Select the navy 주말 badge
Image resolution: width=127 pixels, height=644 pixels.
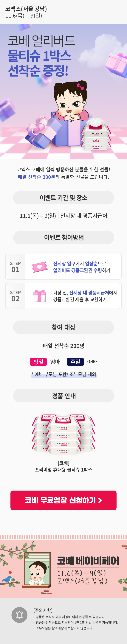tap(75, 362)
